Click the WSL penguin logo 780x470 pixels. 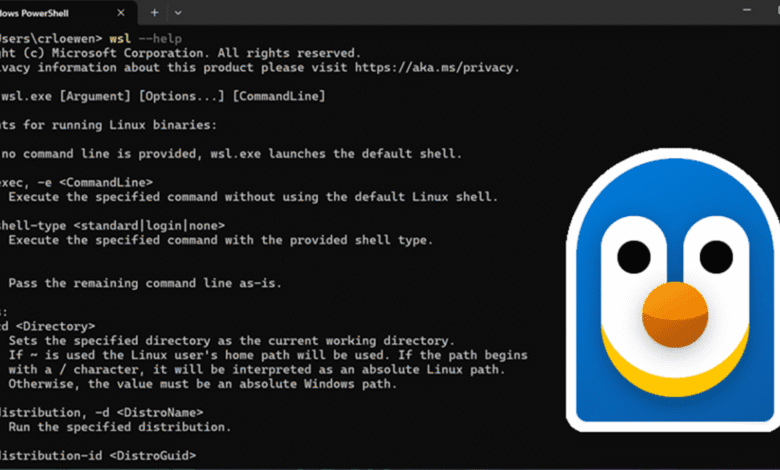coord(674,290)
